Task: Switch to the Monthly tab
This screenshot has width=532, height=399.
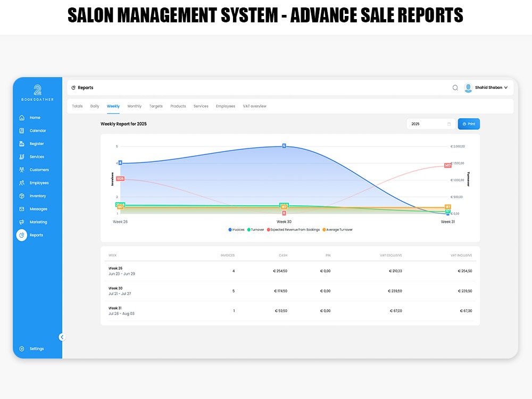Action: (x=135, y=106)
